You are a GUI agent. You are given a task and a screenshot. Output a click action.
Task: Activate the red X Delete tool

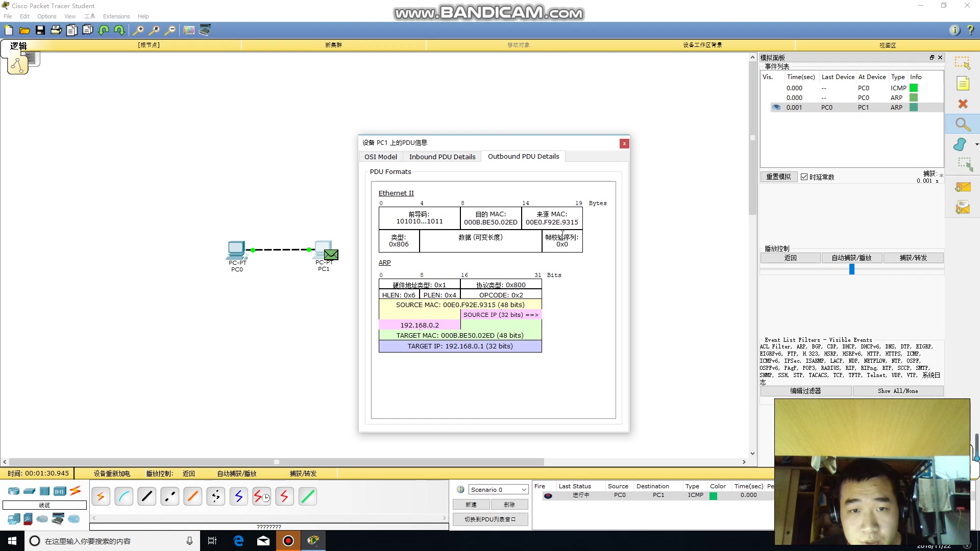(963, 104)
